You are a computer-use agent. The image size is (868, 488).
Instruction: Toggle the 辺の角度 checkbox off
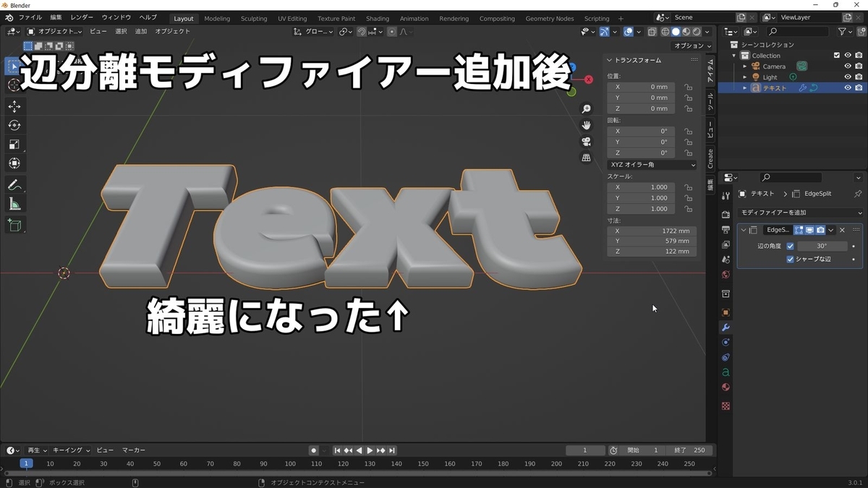[x=790, y=246]
